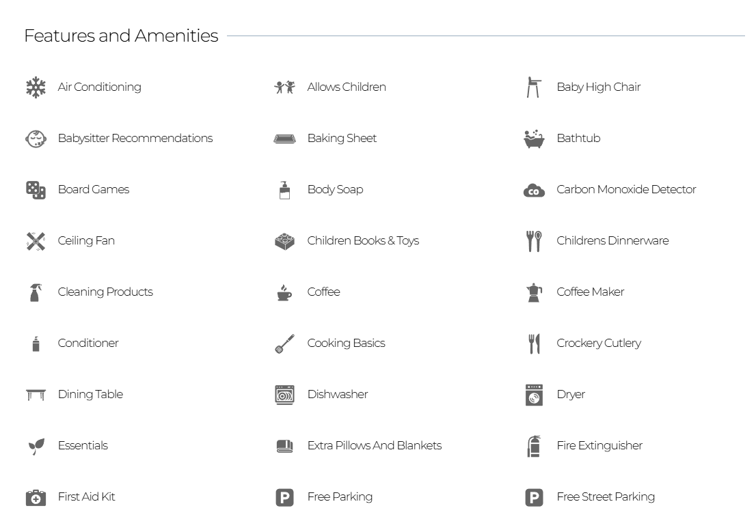Select the Crockery Cutlery label
756x532 pixels.
[599, 343]
